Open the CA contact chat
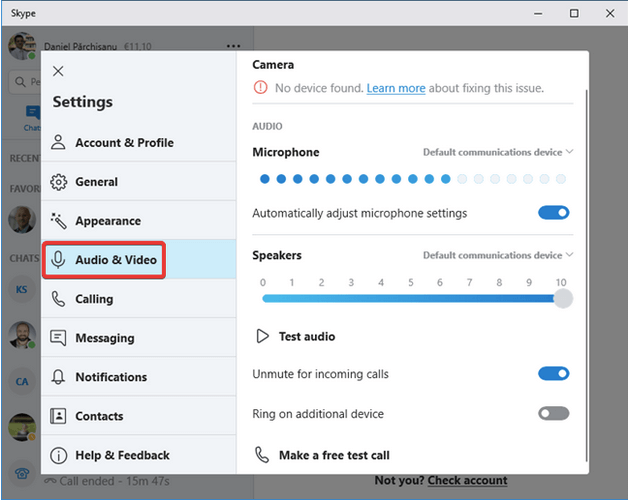 (x=22, y=381)
